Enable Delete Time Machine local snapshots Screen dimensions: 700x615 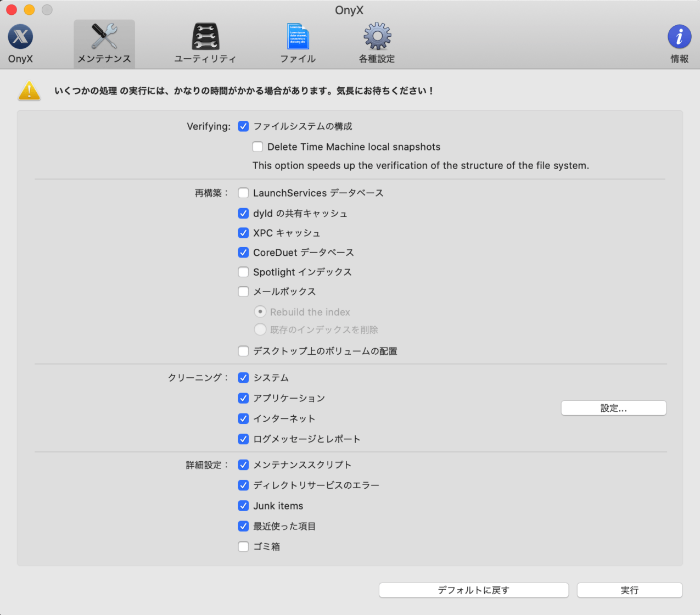click(257, 147)
